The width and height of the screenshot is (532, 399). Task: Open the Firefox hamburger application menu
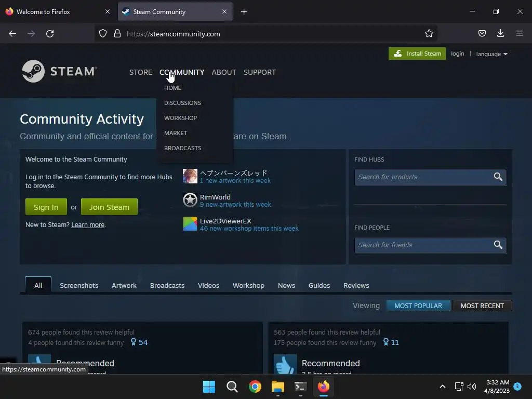[x=520, y=33]
